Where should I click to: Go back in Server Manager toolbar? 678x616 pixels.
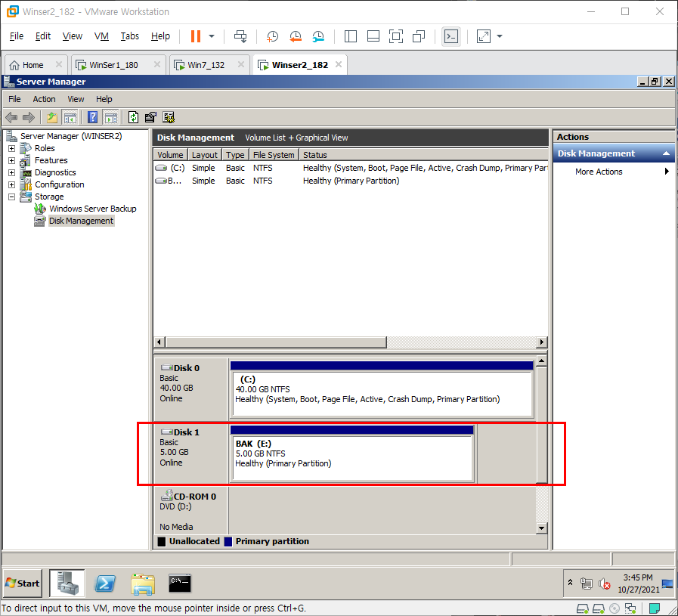(11, 117)
